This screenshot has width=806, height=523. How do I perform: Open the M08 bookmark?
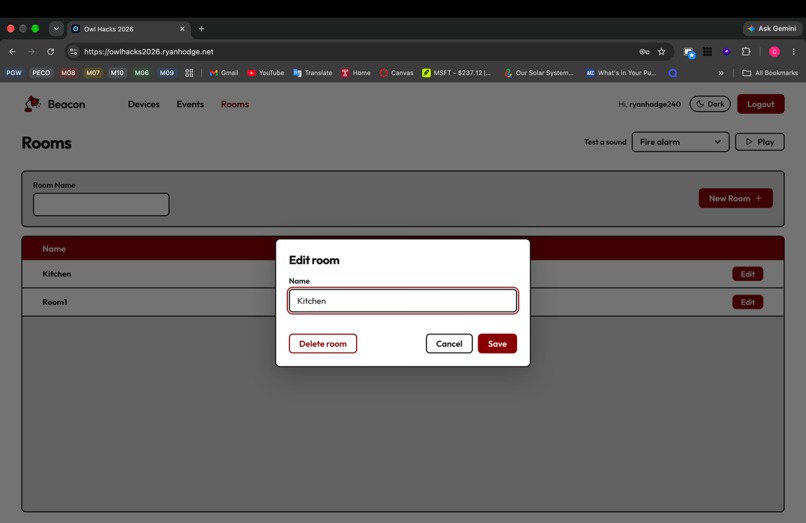(68, 73)
